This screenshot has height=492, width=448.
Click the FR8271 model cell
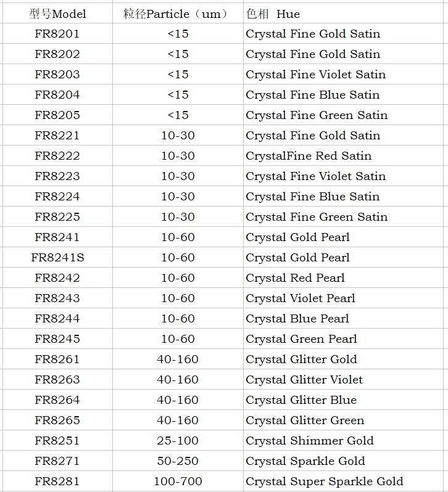pyautogui.click(x=57, y=461)
